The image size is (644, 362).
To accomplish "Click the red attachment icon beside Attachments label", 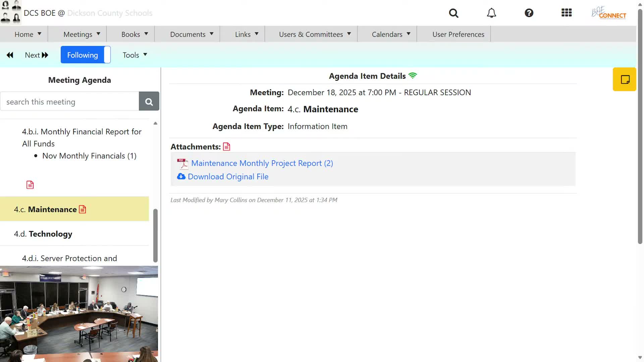I will (x=227, y=147).
